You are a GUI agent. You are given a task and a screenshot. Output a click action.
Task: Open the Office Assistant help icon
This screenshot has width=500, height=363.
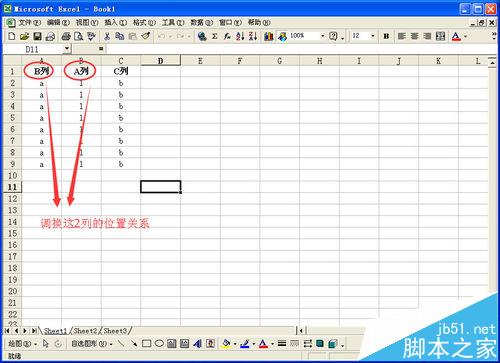[x=333, y=36]
